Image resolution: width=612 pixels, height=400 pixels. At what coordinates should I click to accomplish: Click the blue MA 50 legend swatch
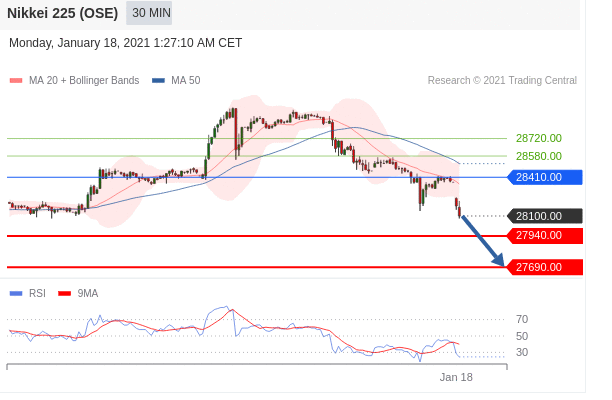pos(158,80)
